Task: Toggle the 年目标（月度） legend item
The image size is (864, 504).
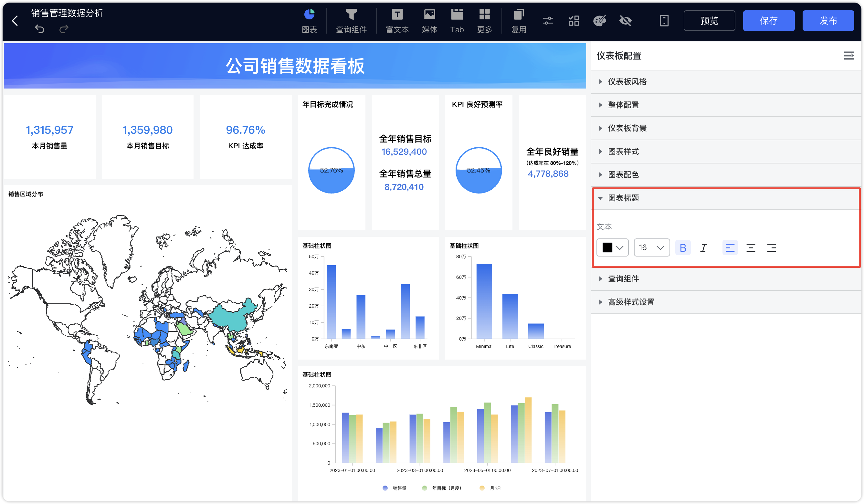Action: (x=442, y=488)
